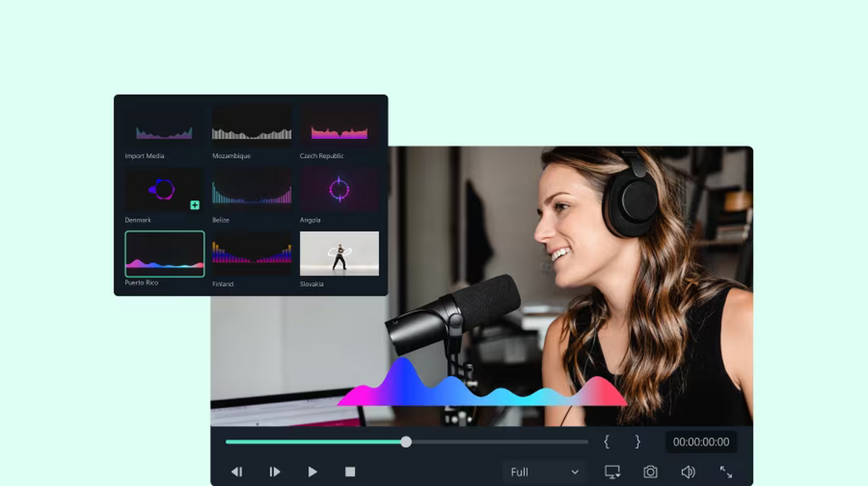868x486 pixels.
Task: Select the Angola circular visualizer
Action: (339, 190)
